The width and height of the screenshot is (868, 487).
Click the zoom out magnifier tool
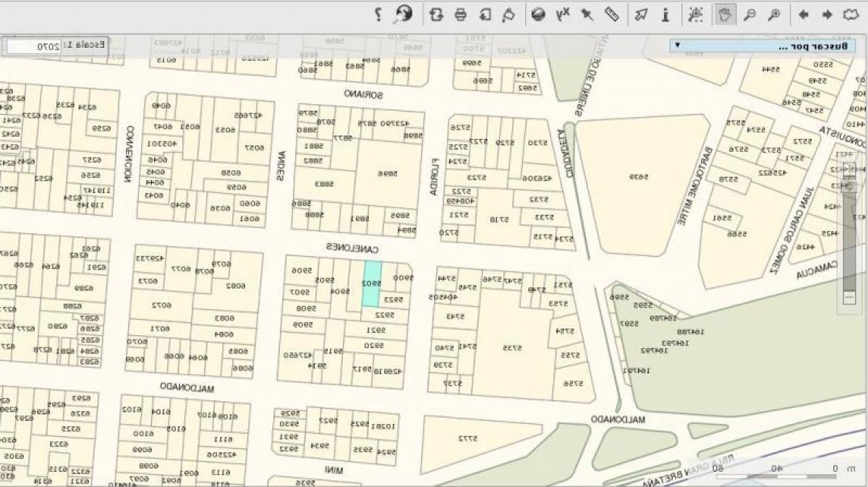tap(750, 14)
